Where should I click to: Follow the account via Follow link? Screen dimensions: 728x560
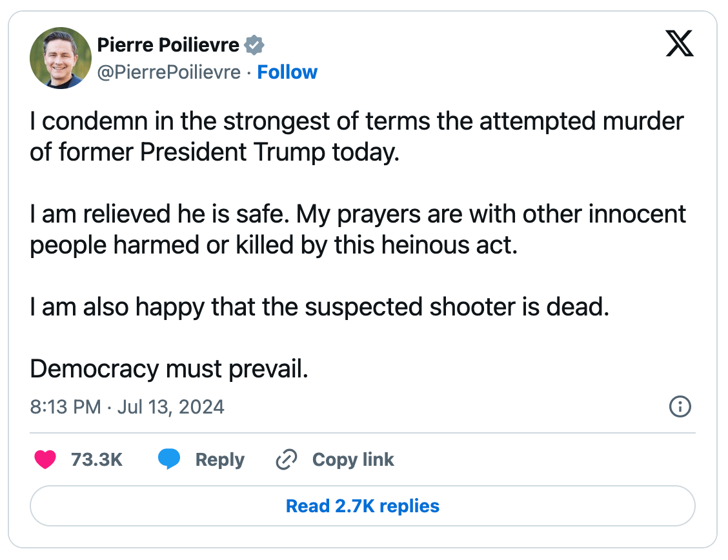coord(287,72)
